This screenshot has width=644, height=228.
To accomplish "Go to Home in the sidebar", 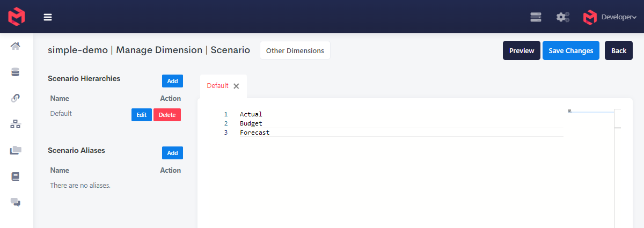I will (16, 46).
